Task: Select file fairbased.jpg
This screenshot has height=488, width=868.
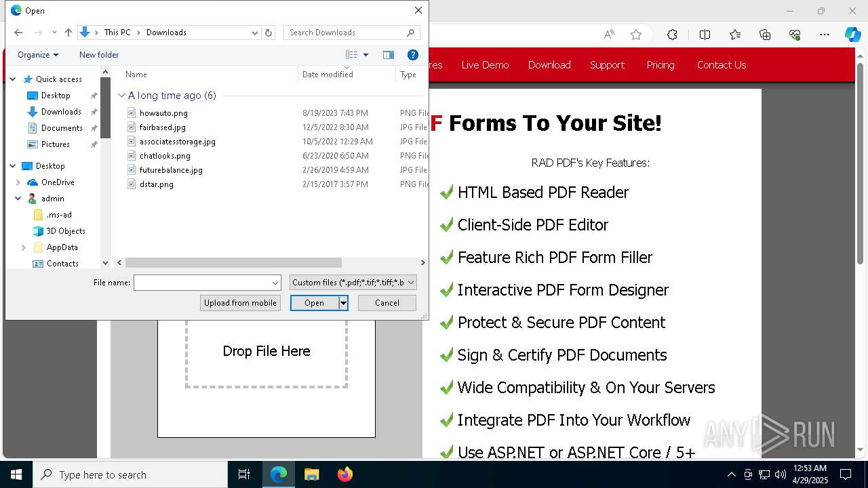Action: pyautogui.click(x=163, y=127)
